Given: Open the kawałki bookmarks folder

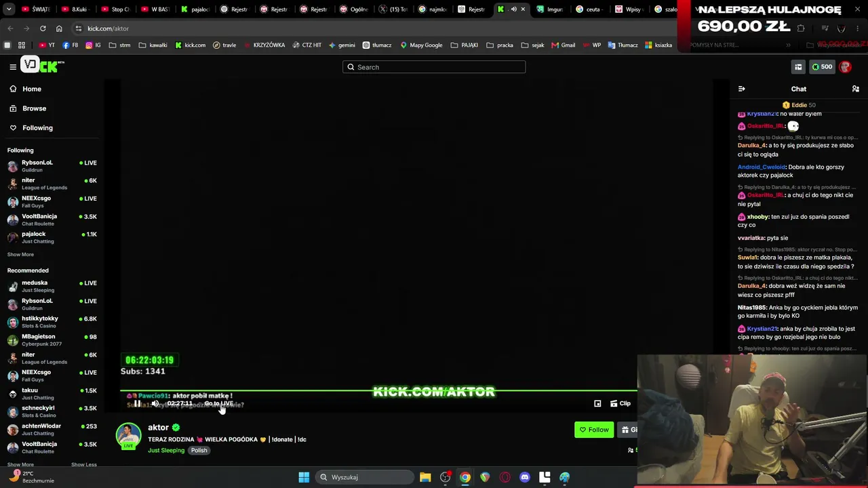Looking at the screenshot, I should coord(153,45).
